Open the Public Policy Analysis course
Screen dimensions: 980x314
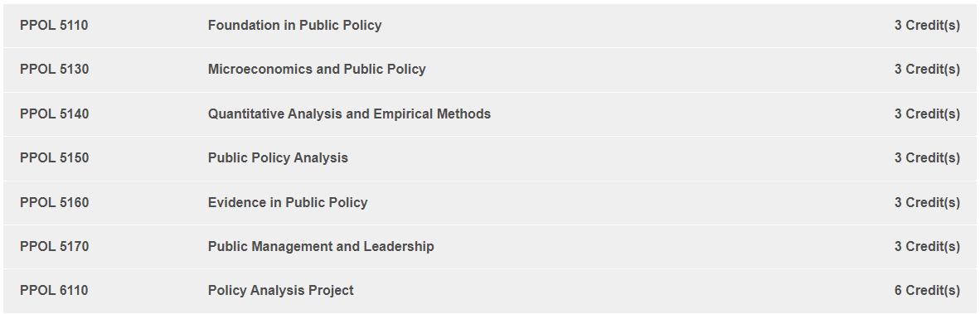(x=278, y=158)
